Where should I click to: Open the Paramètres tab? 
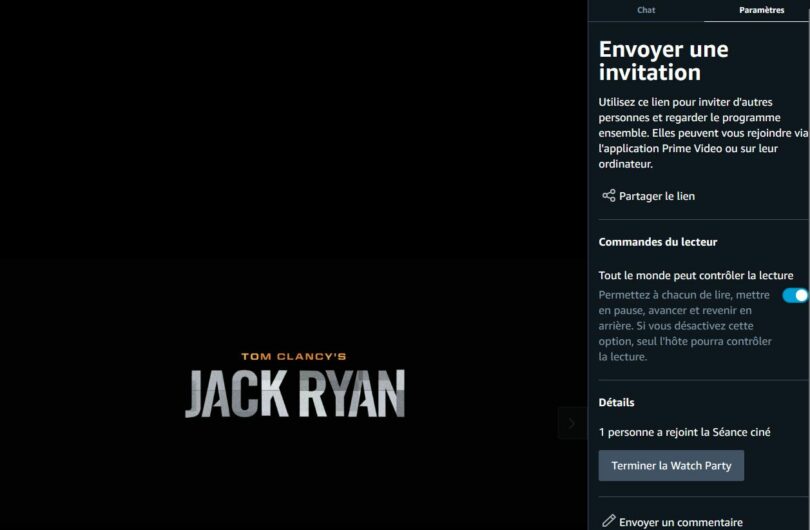tap(761, 10)
